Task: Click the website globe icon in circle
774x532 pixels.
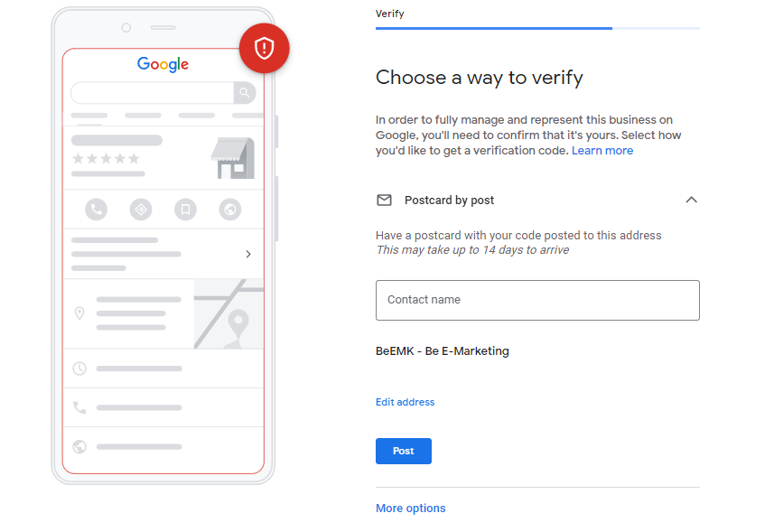Action: [x=230, y=210]
